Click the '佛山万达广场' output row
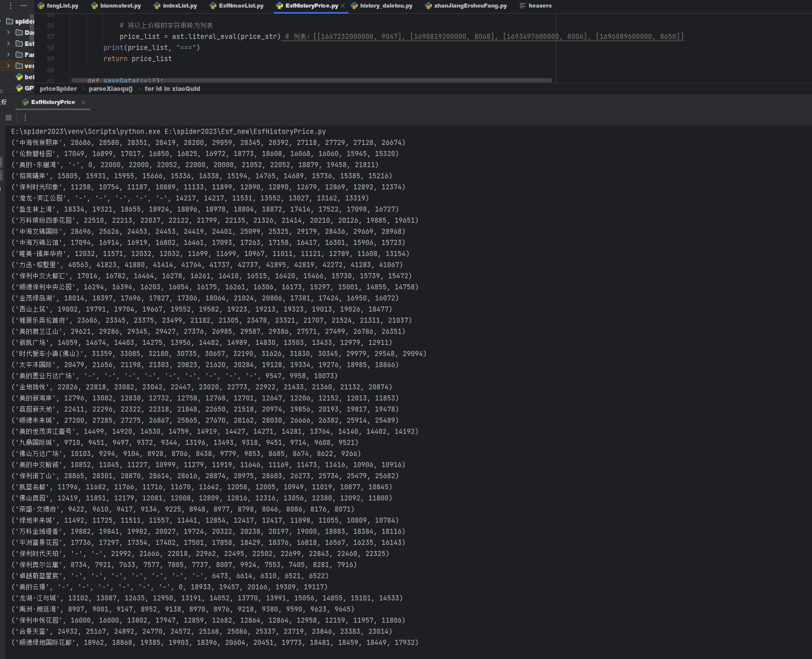Viewport: 812px width, 659px height. tap(186, 454)
